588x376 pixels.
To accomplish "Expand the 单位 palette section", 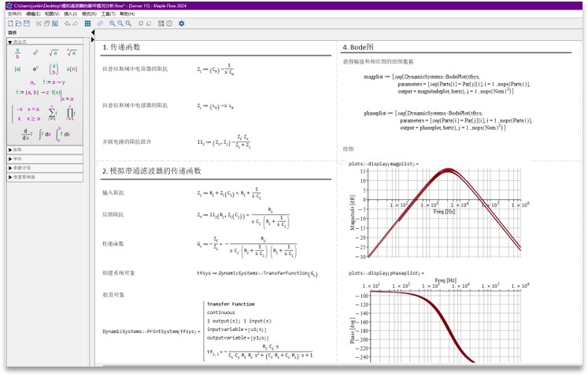I will pyautogui.click(x=45, y=159).
